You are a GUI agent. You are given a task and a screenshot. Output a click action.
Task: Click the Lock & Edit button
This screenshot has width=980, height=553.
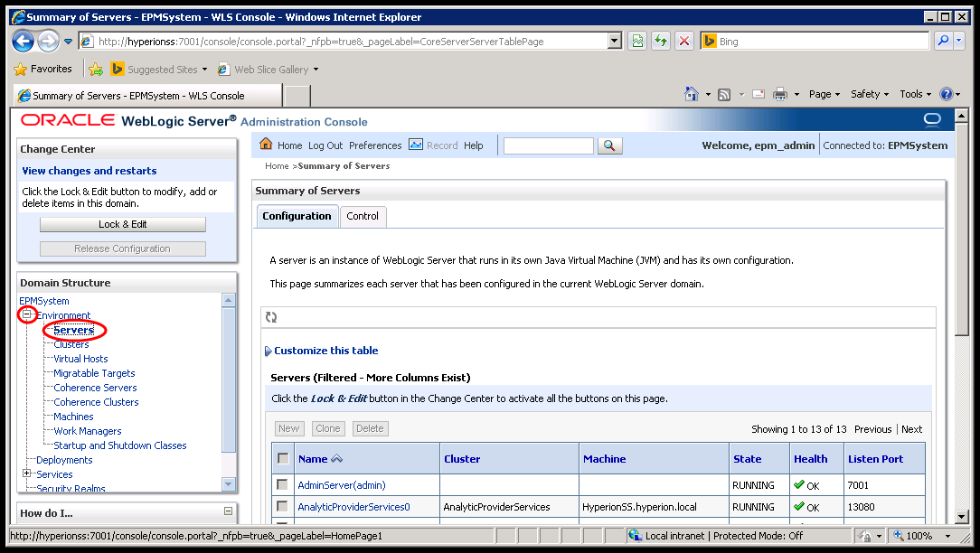tap(123, 224)
